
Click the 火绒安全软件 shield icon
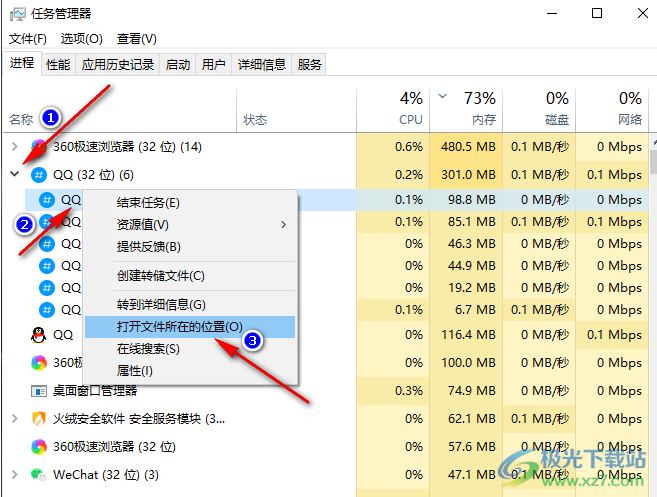click(39, 418)
